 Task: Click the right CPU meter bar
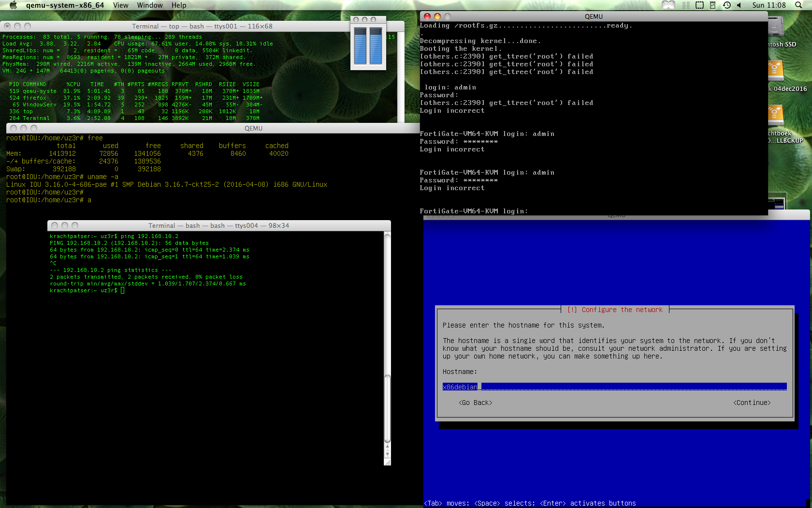(x=376, y=46)
